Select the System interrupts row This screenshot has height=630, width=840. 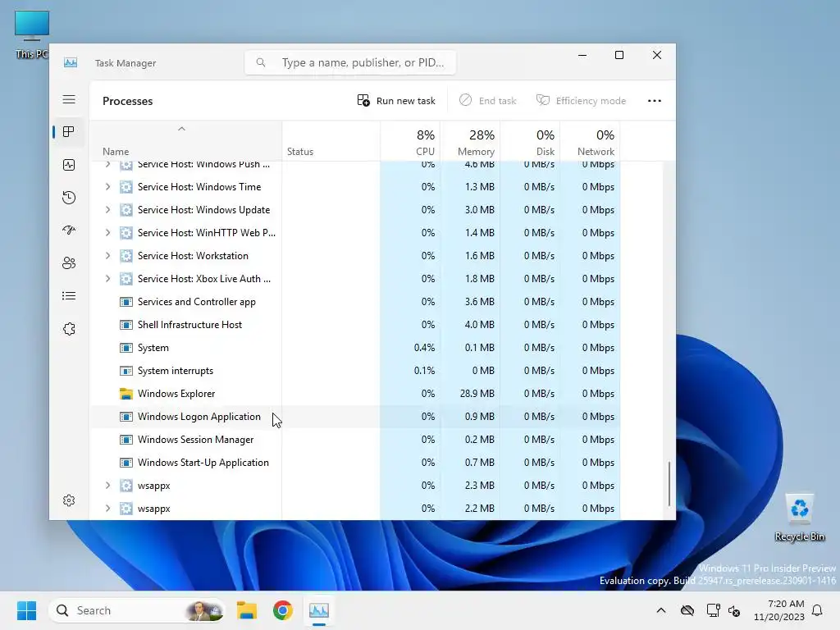coord(354,372)
